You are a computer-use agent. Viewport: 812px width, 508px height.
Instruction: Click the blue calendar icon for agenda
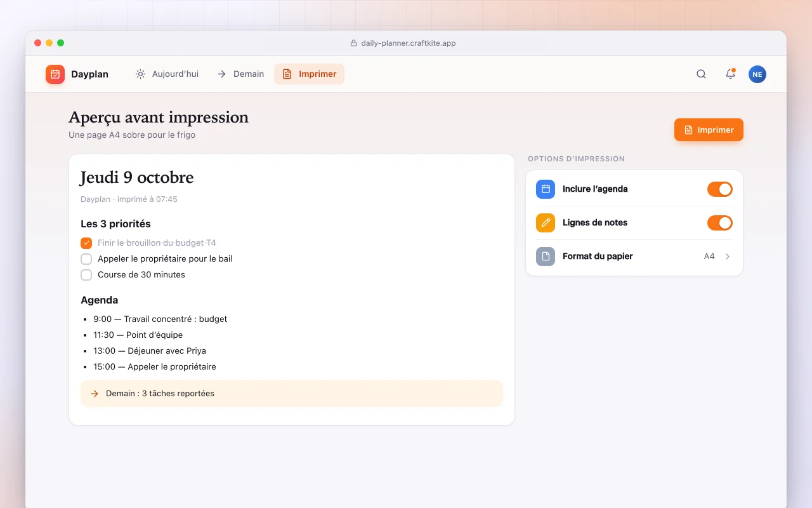tap(546, 189)
